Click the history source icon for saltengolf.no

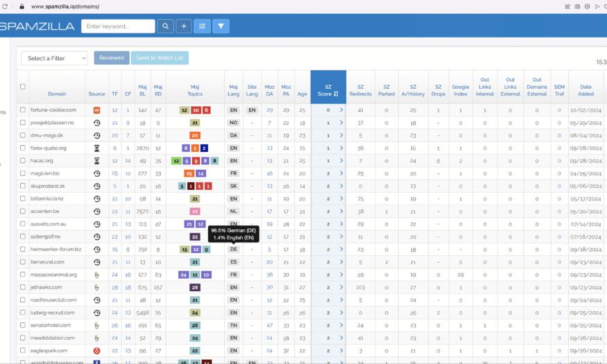coord(97,236)
